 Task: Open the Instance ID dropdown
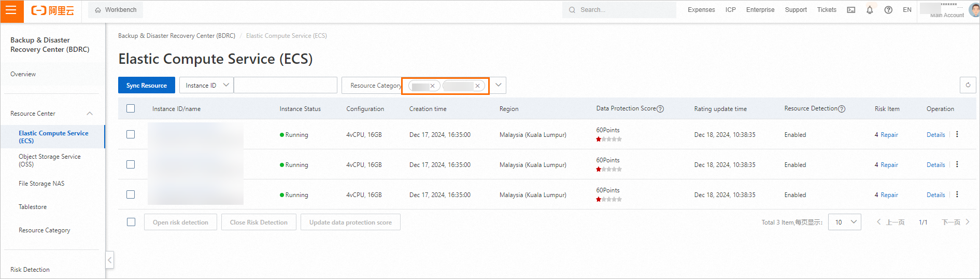[206, 86]
